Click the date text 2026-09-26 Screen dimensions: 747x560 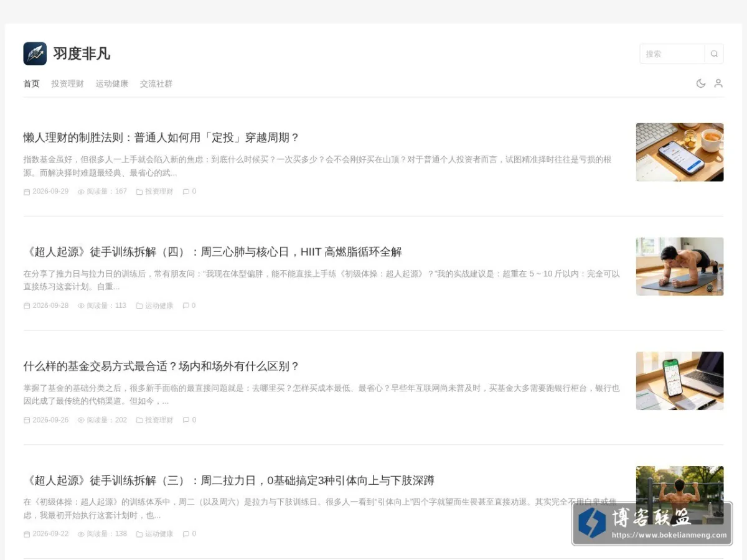pos(50,420)
